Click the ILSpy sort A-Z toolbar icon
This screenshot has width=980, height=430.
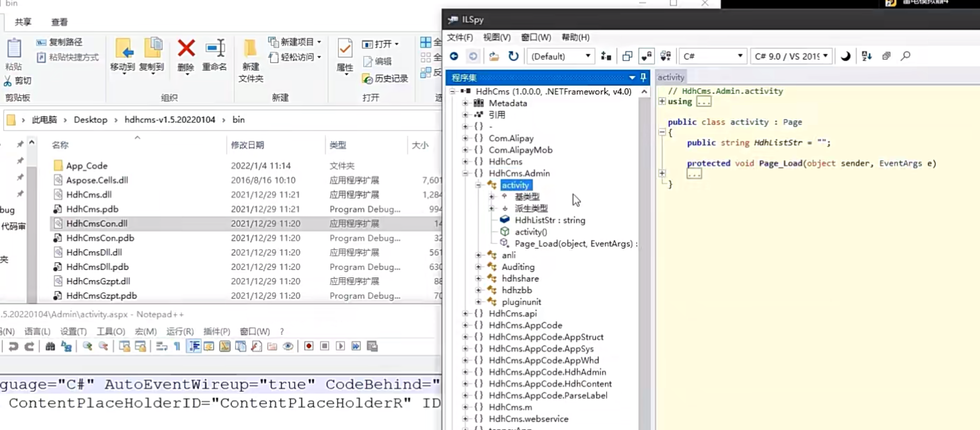click(x=867, y=56)
